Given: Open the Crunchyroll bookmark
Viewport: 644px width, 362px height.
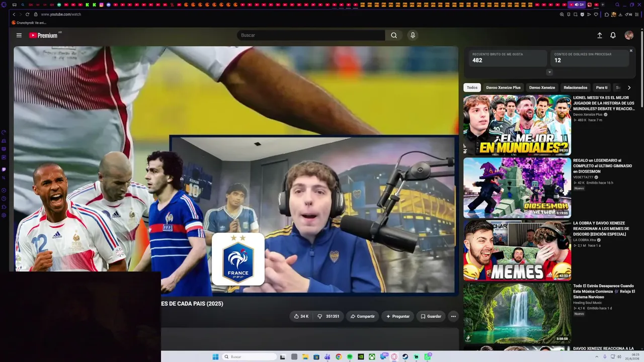Looking at the screenshot, I should click(29, 23).
